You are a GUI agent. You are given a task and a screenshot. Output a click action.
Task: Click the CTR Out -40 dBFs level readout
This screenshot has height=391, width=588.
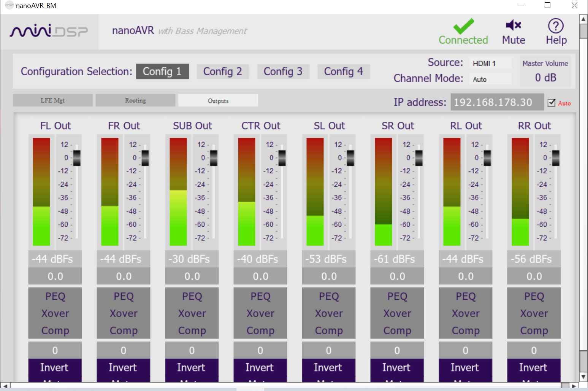point(260,259)
